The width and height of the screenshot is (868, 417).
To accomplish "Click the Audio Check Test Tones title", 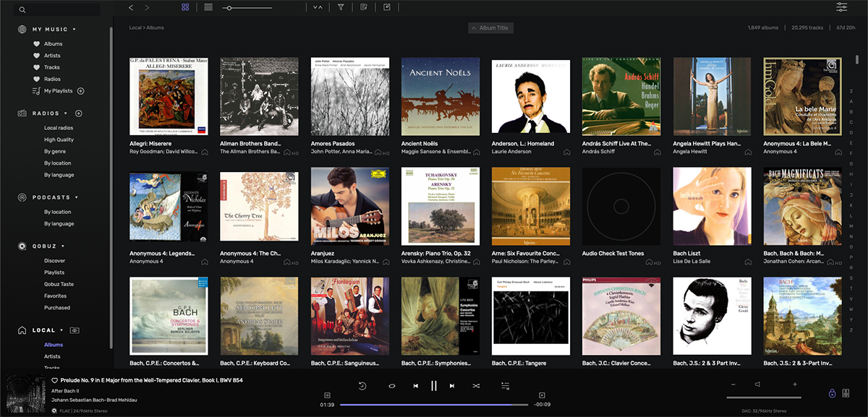I will [613, 254].
